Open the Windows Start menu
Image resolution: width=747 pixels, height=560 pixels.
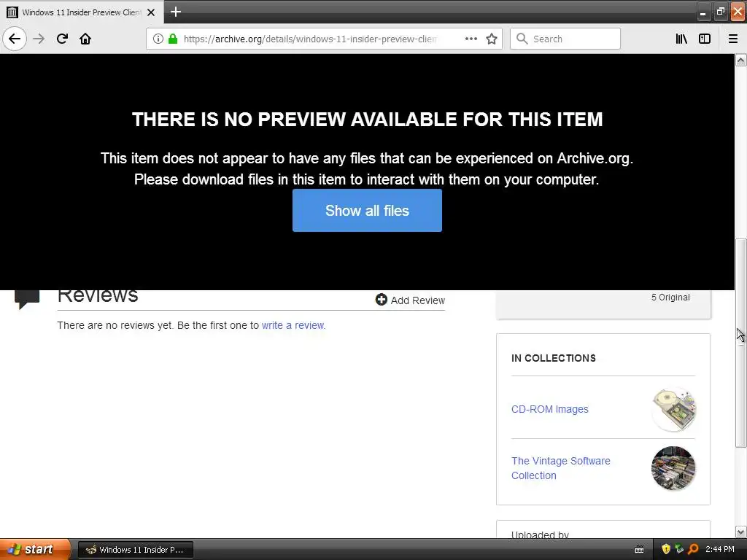tap(35, 550)
